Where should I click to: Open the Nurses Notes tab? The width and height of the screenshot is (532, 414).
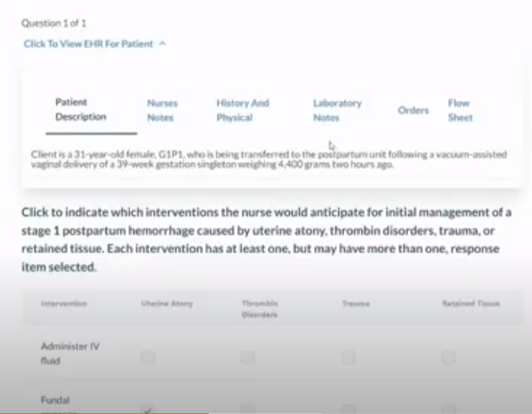161,110
